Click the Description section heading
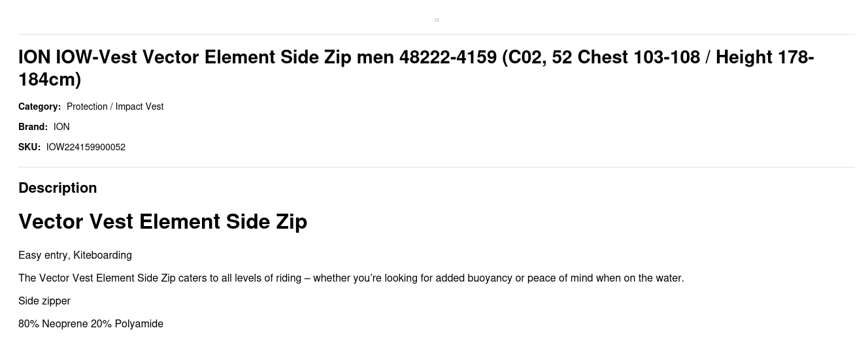 pyautogui.click(x=58, y=188)
